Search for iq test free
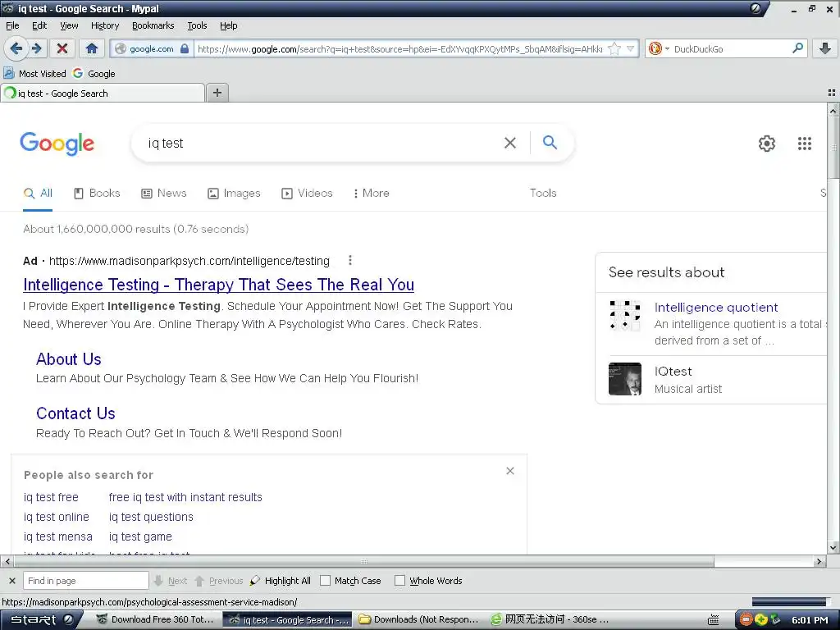Screen dimensions: 840x630 coord(51,497)
